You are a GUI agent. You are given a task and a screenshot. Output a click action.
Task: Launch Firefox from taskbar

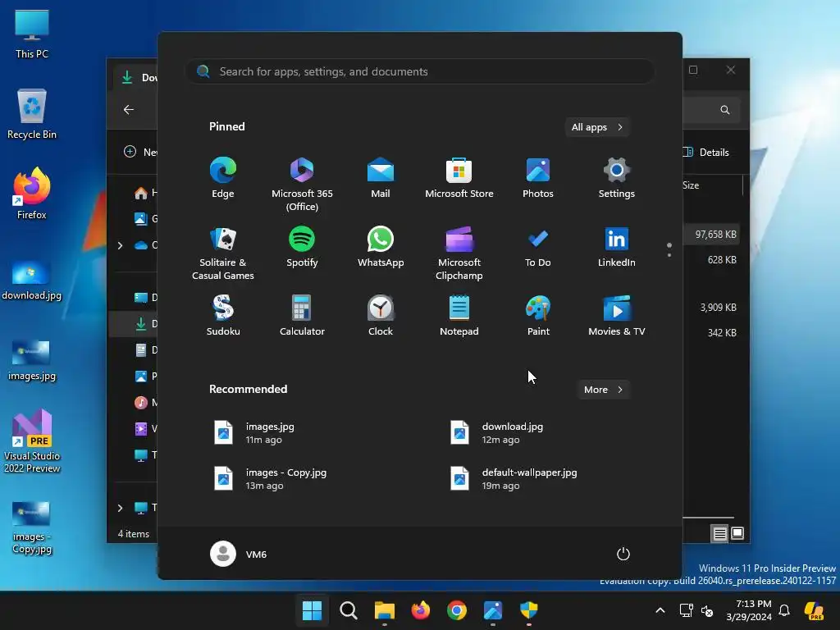(421, 610)
